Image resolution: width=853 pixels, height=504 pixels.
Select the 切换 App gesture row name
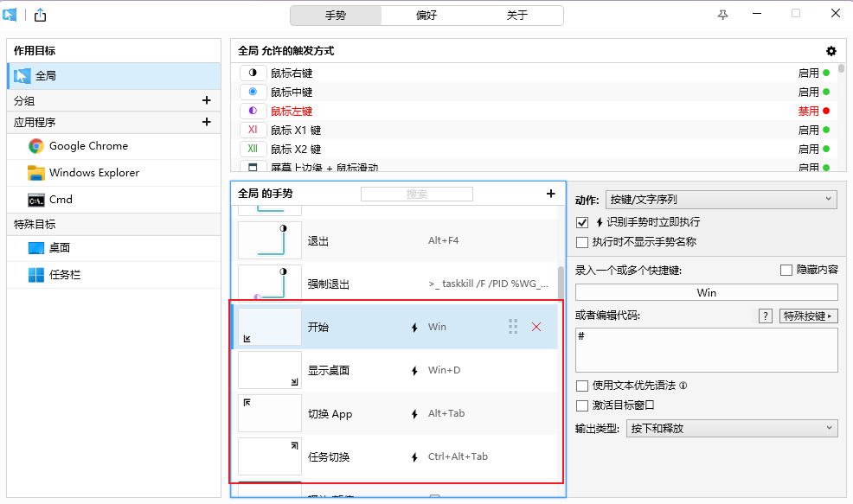point(330,414)
